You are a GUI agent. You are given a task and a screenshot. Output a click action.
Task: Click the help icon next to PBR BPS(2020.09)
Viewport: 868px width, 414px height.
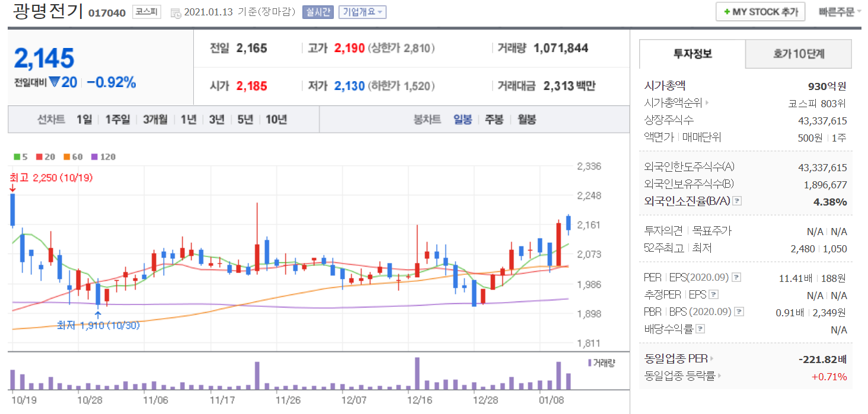click(738, 312)
